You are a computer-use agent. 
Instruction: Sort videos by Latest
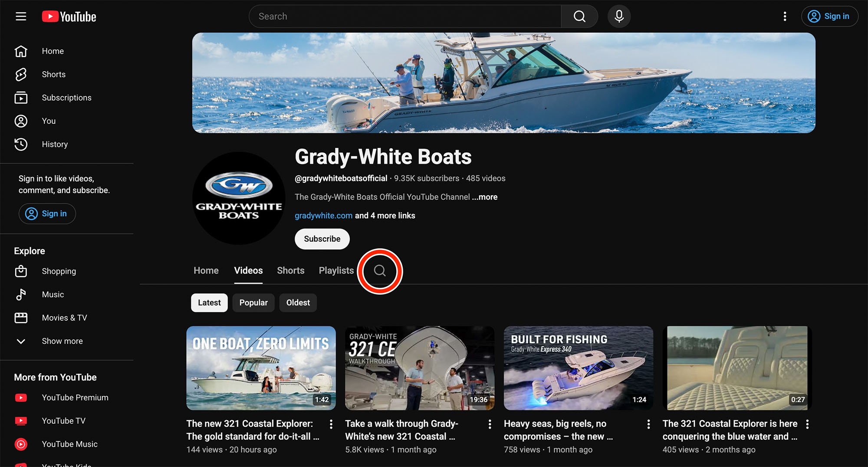coord(209,303)
